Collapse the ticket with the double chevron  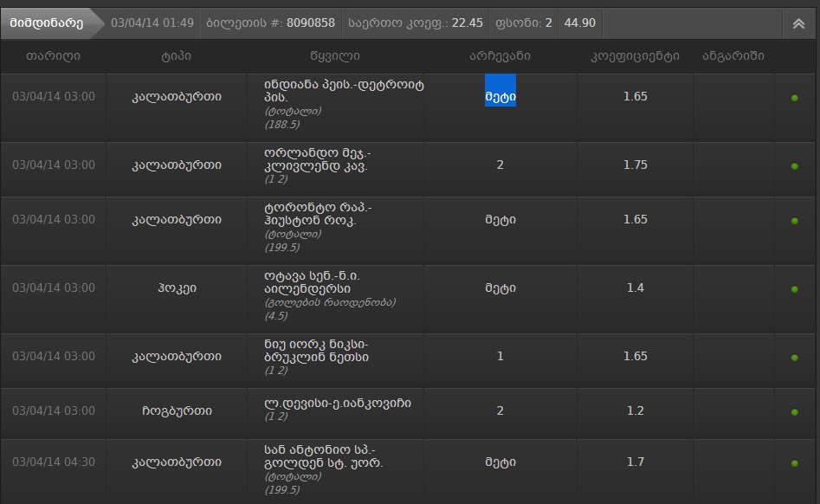click(798, 23)
